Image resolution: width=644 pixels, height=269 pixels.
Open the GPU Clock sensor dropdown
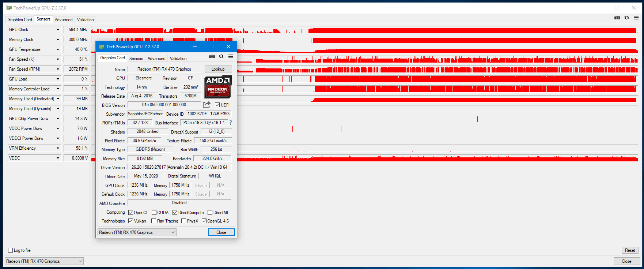[58, 30]
